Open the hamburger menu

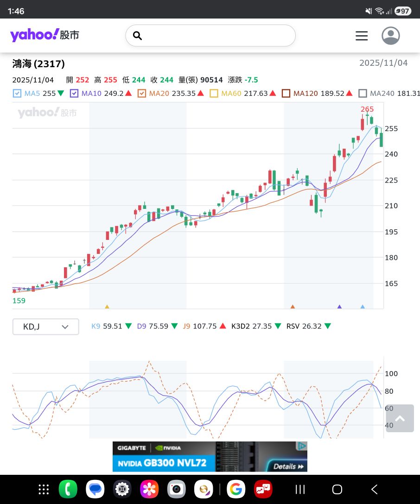click(362, 36)
